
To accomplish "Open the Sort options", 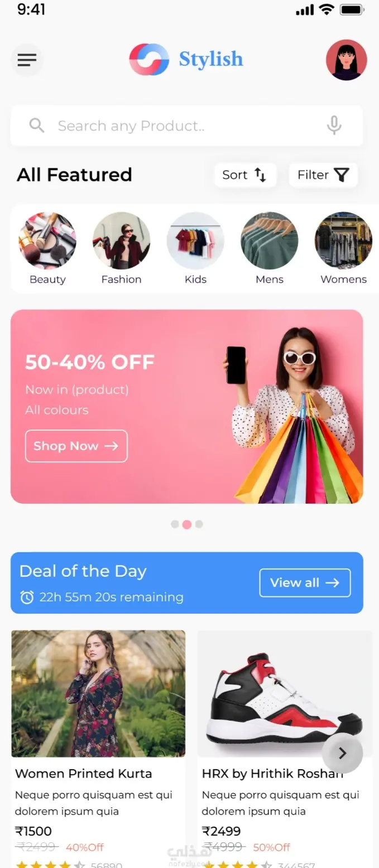I will [245, 175].
